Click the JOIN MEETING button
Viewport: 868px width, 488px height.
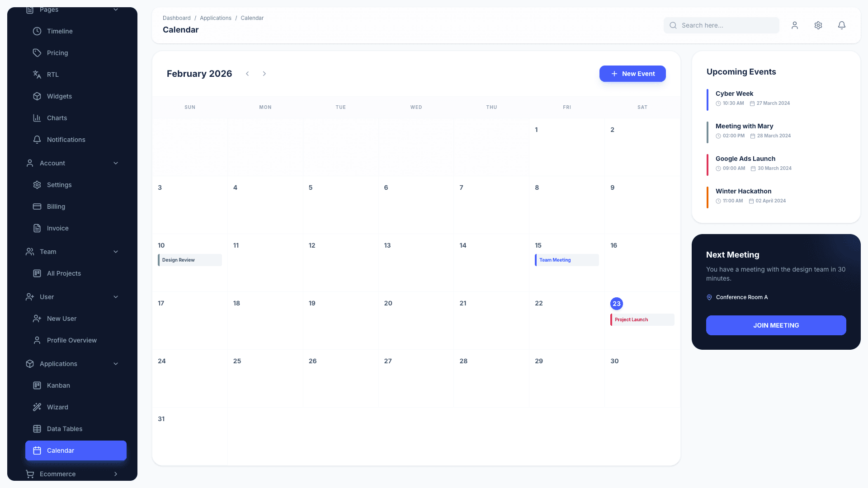coord(776,325)
